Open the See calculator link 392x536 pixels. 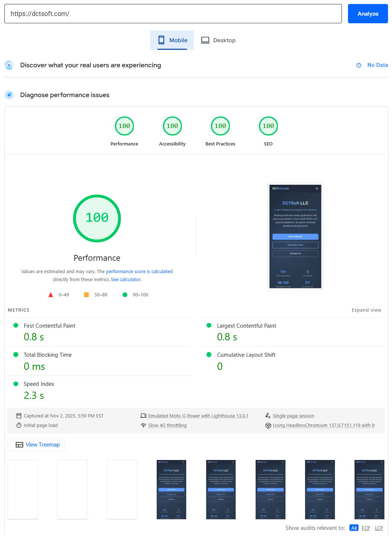pos(125,280)
